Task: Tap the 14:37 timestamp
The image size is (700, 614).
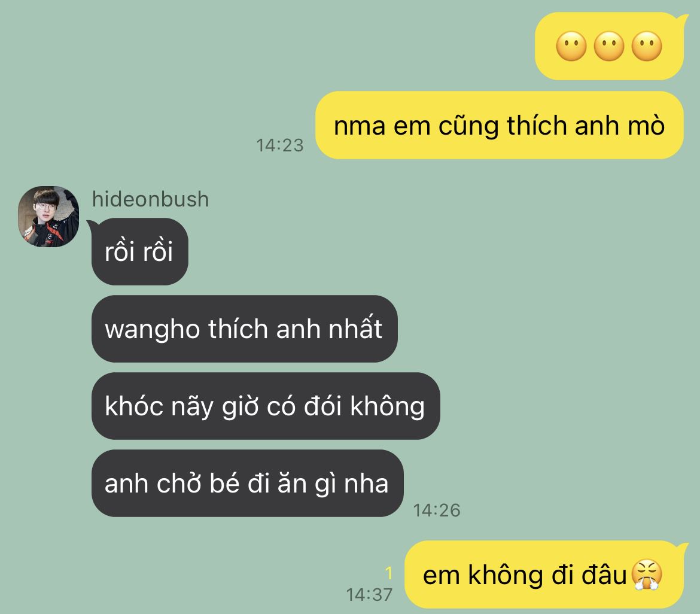Action: click(x=369, y=594)
